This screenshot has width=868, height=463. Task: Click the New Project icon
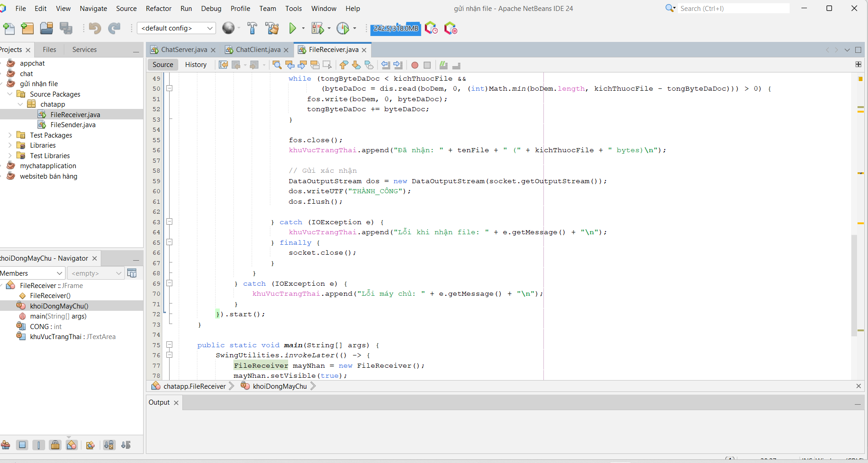click(x=27, y=28)
